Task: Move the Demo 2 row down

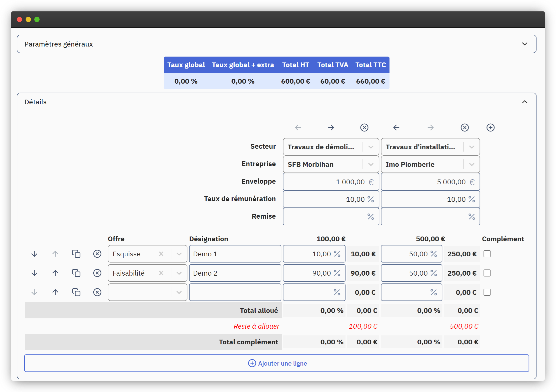Action: click(34, 273)
